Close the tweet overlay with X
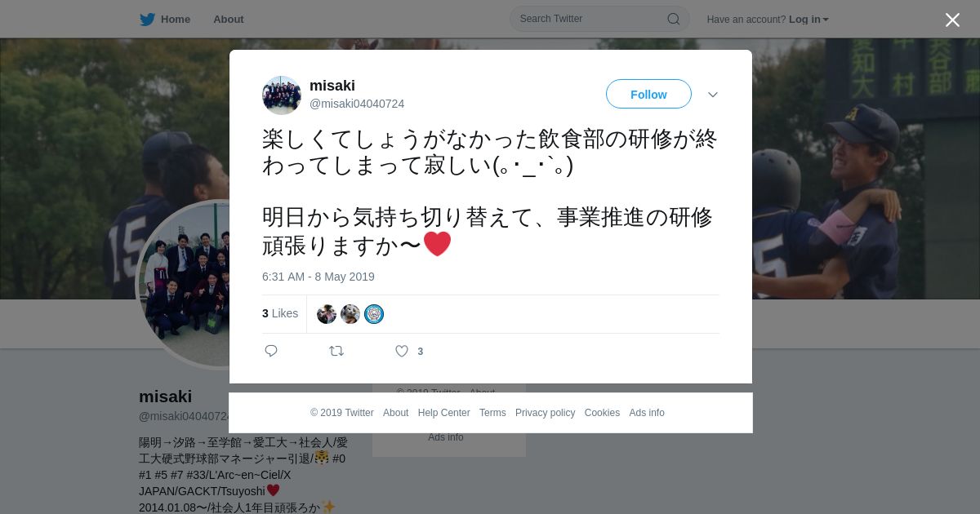 952,20
